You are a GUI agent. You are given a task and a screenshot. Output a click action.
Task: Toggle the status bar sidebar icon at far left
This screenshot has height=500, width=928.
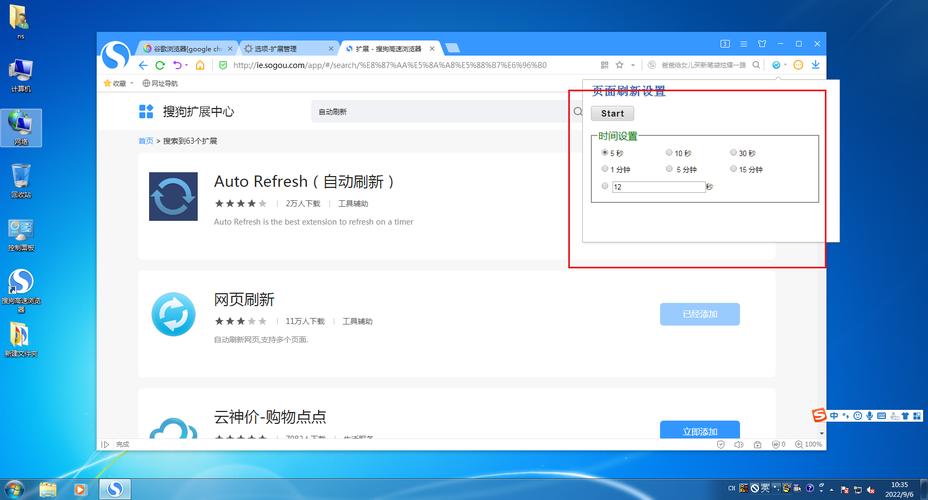[x=105, y=444]
